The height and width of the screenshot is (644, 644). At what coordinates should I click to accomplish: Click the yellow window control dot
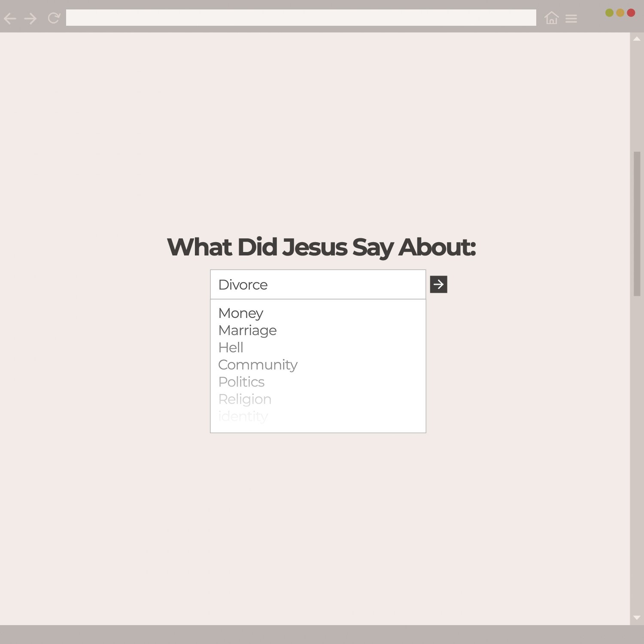[x=620, y=13]
